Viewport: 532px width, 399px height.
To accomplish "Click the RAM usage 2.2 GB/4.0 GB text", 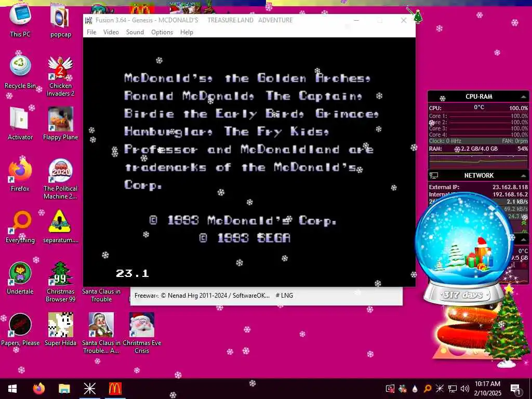I will (x=479, y=149).
